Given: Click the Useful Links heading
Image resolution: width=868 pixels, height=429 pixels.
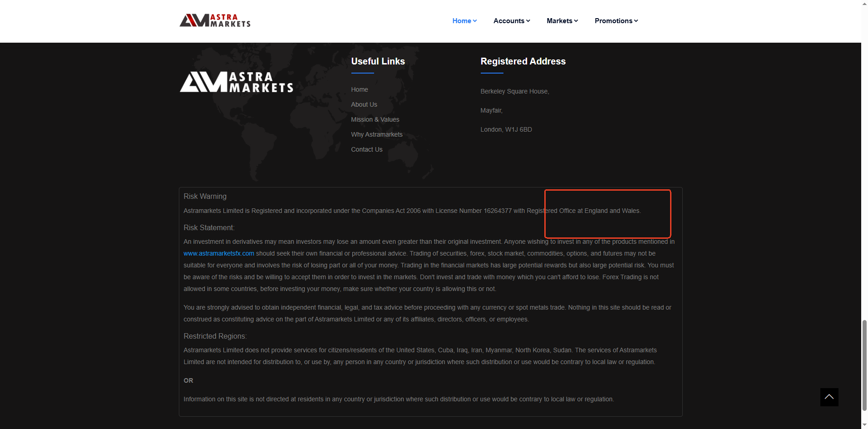Looking at the screenshot, I should tap(378, 61).
